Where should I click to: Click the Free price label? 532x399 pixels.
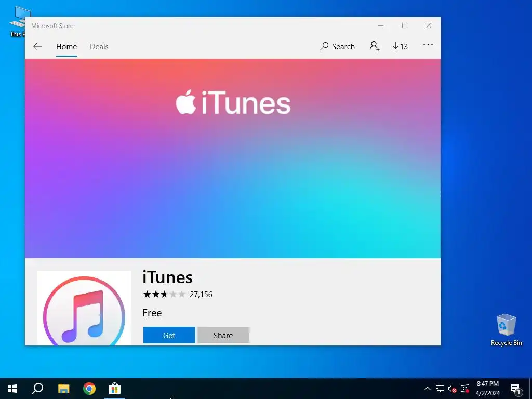tap(152, 313)
